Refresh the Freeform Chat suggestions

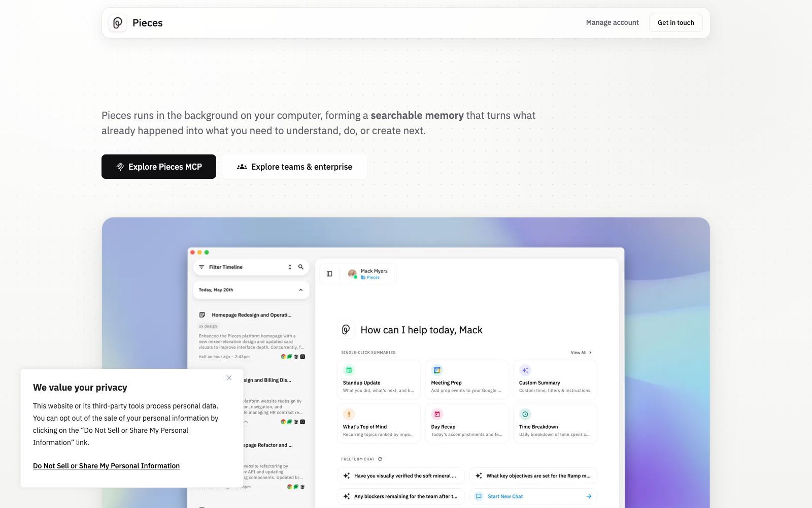coord(380,459)
